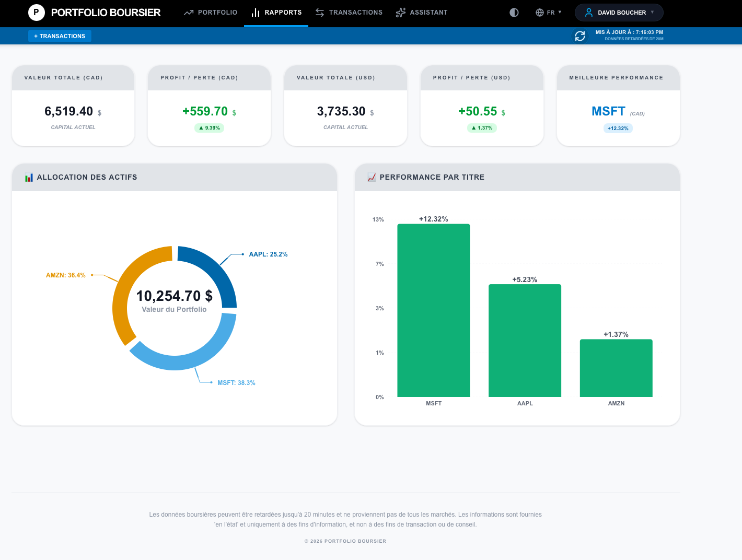
Task: Select the dark blue AAPL donut segment
Action: point(217,269)
